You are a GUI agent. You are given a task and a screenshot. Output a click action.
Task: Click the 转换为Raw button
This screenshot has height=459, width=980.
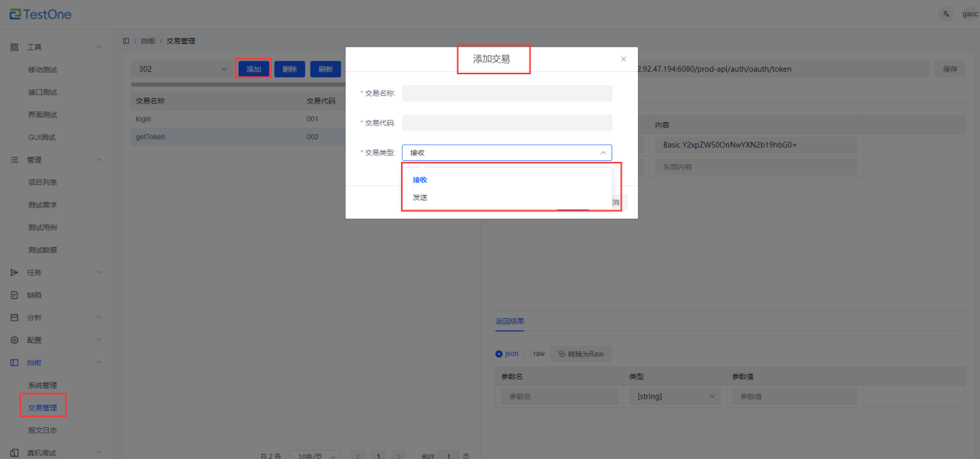(x=581, y=354)
